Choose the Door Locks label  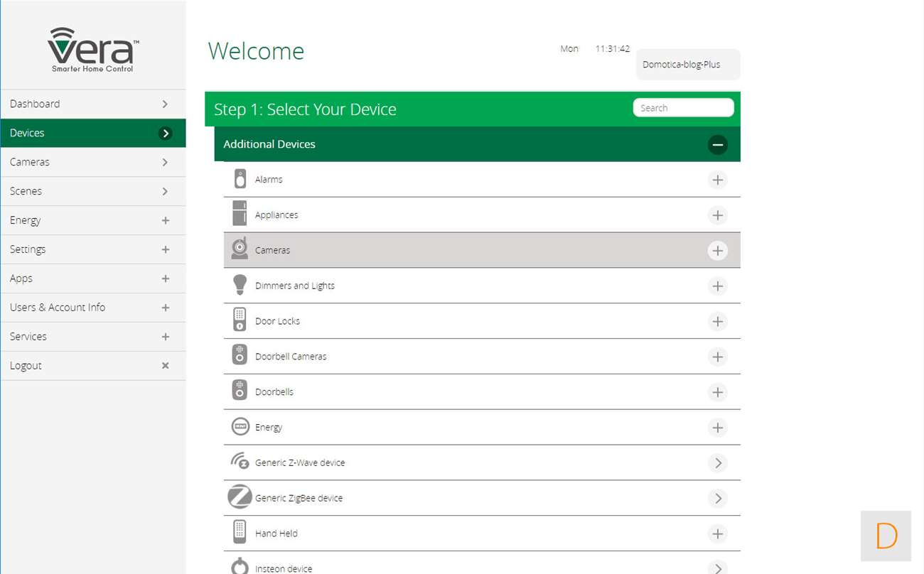277,321
